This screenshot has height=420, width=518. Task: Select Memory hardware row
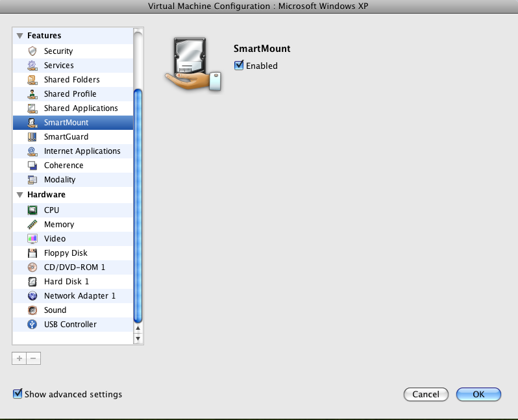point(73,225)
